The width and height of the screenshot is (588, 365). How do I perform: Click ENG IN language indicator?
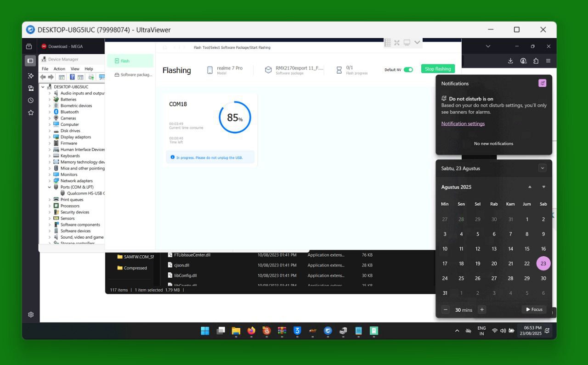coord(481,331)
